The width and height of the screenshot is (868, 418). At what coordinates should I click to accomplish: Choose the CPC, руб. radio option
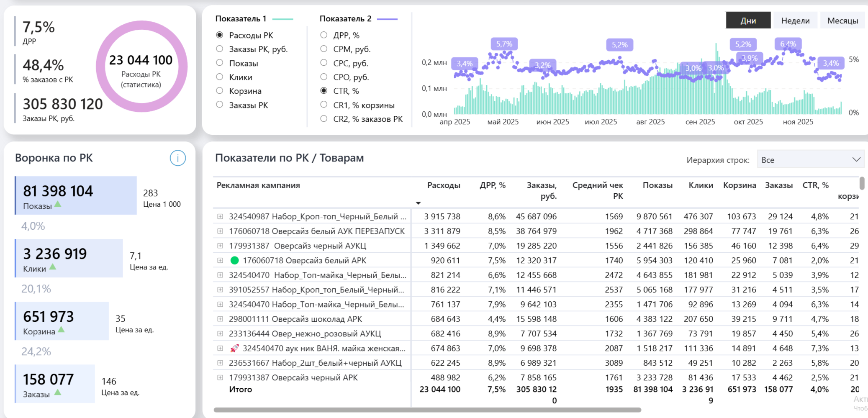tap(324, 63)
